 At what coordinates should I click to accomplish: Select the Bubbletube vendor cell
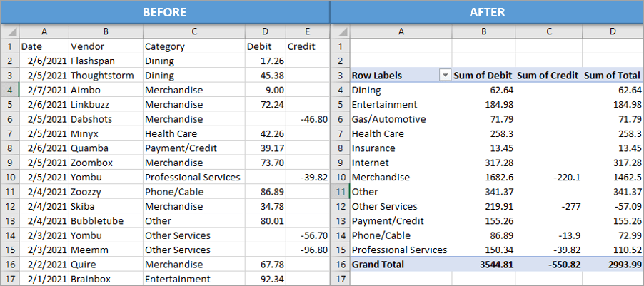pyautogui.click(x=105, y=221)
